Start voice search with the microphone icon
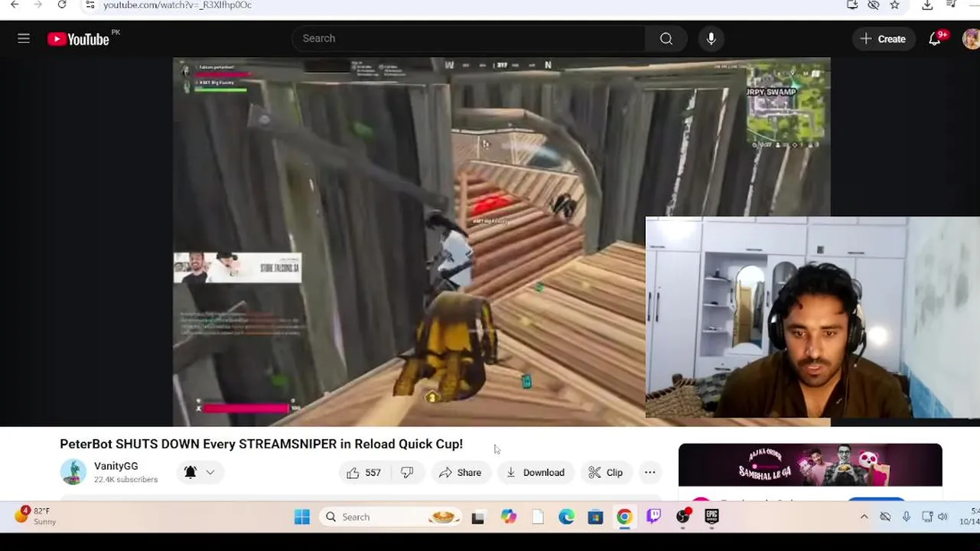 (711, 38)
